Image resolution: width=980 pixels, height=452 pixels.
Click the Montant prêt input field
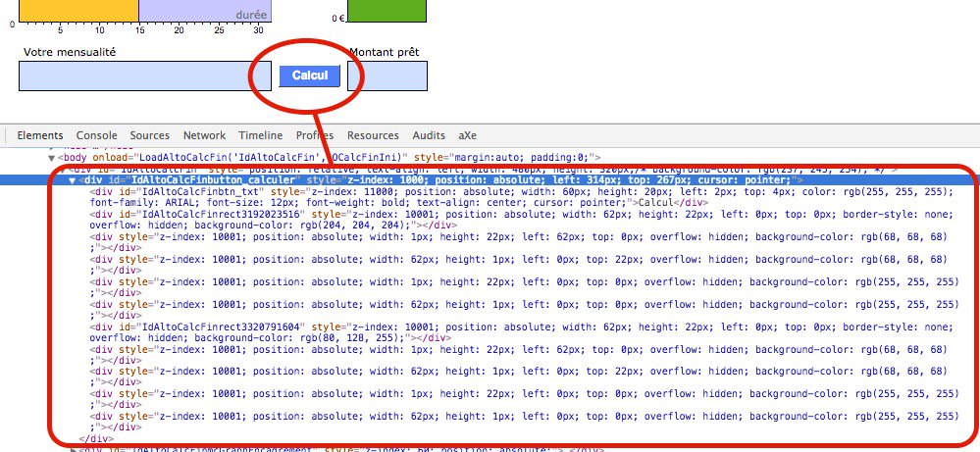click(x=387, y=75)
